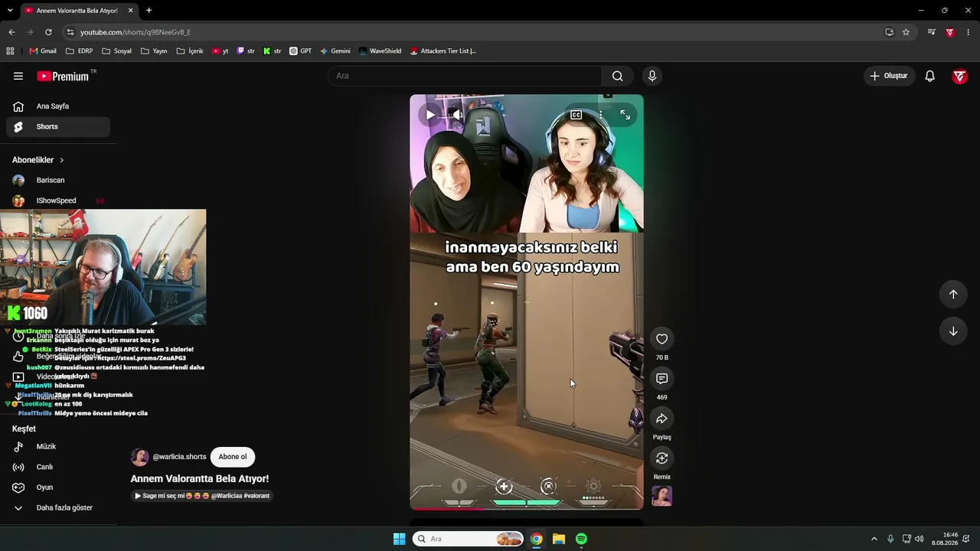Open the tab search dropdown arrow
The image size is (980, 551).
10,11
